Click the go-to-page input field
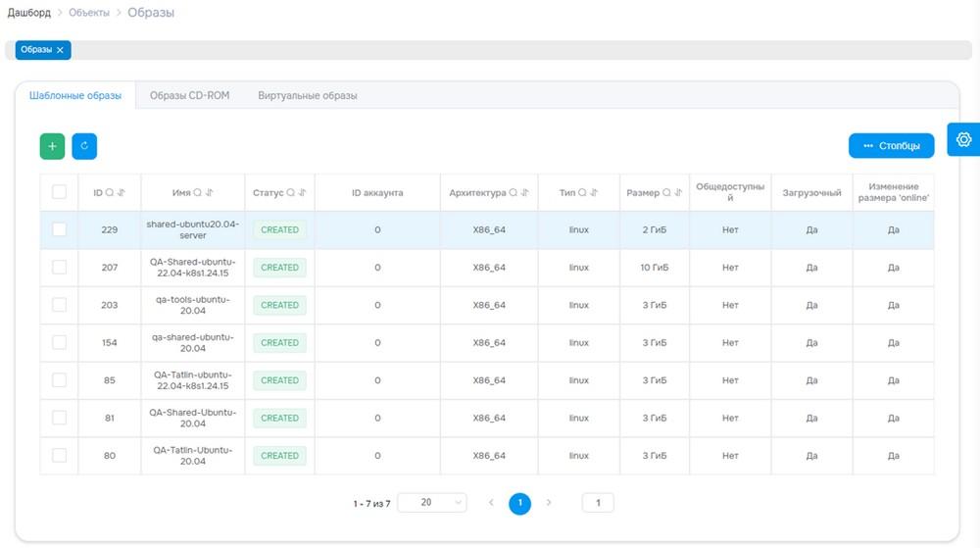This screenshot has height=548, width=980. 598,502
